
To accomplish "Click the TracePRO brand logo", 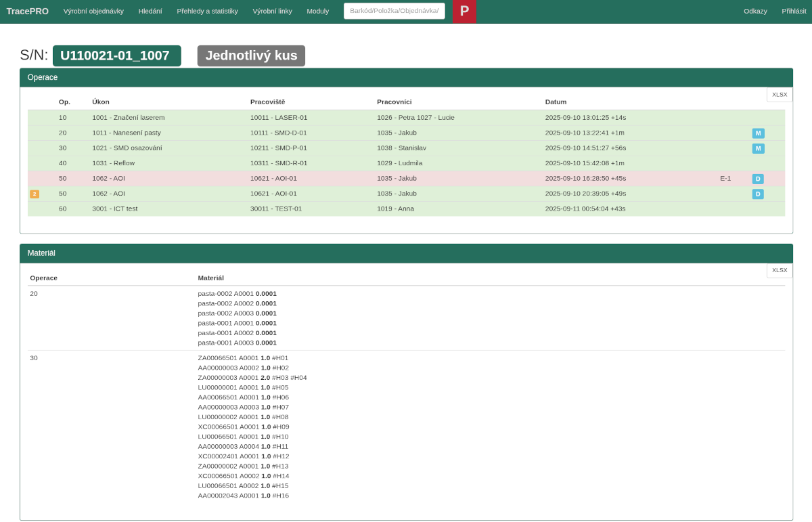I will 28,12.
